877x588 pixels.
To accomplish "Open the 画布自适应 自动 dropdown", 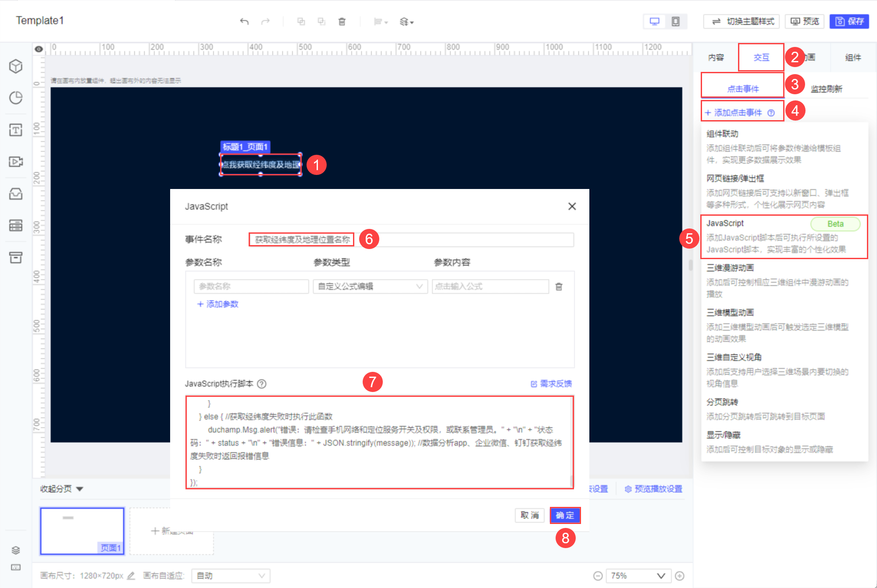I will pyautogui.click(x=230, y=576).
